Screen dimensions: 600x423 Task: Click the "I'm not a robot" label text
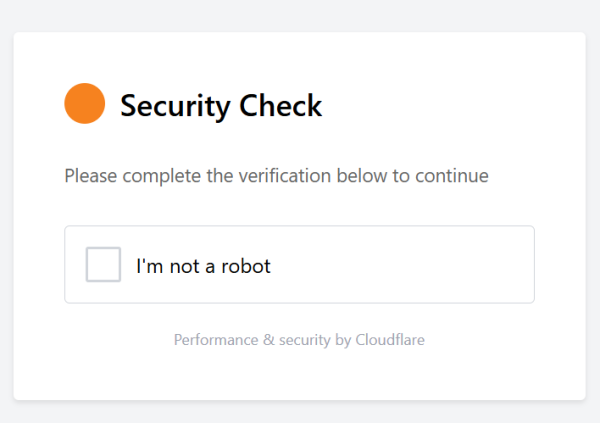click(203, 266)
